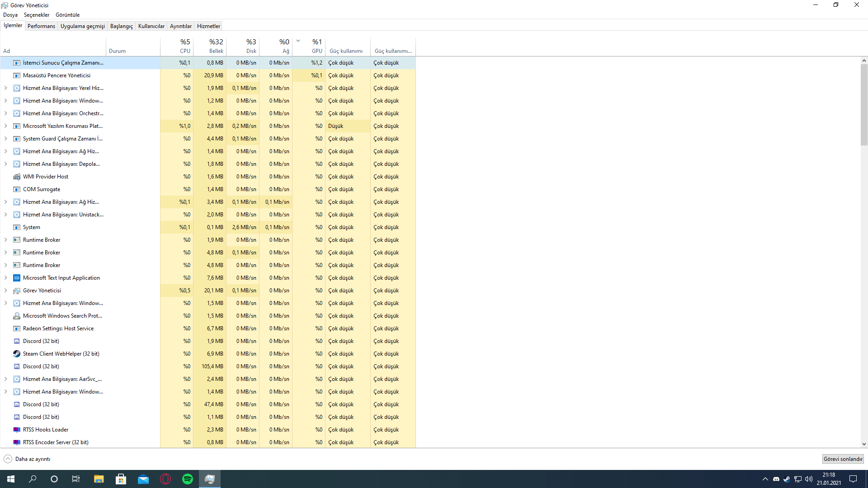Click the RTSS Hooks Loader icon

pyautogui.click(x=17, y=430)
